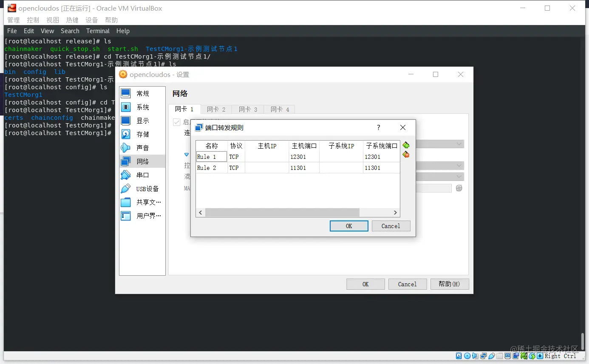Open the 串口 settings category
Viewport: 589px width, 364px height.
(142, 175)
